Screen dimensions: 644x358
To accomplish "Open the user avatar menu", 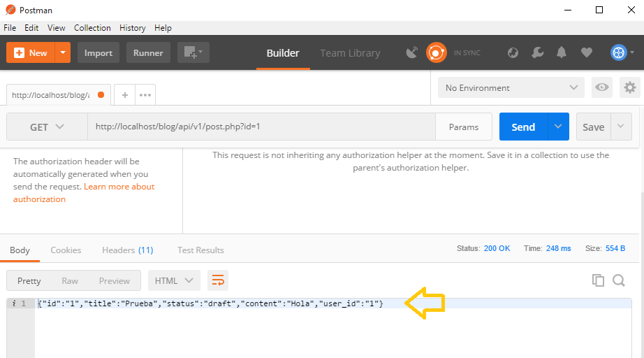I will 622,52.
